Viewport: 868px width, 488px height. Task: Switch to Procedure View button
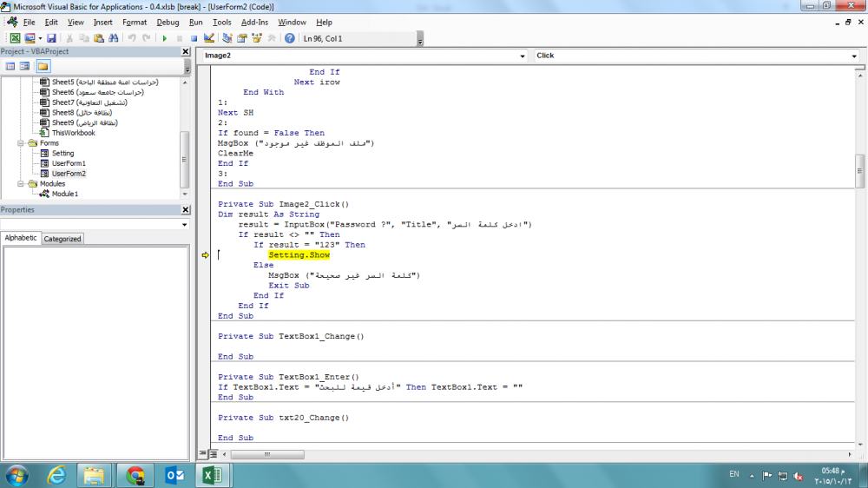point(203,453)
